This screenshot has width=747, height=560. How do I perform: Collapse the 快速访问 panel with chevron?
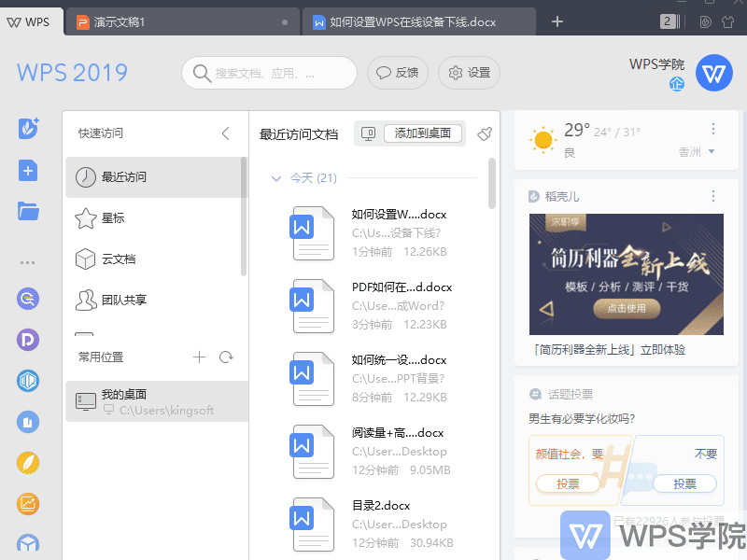226,133
